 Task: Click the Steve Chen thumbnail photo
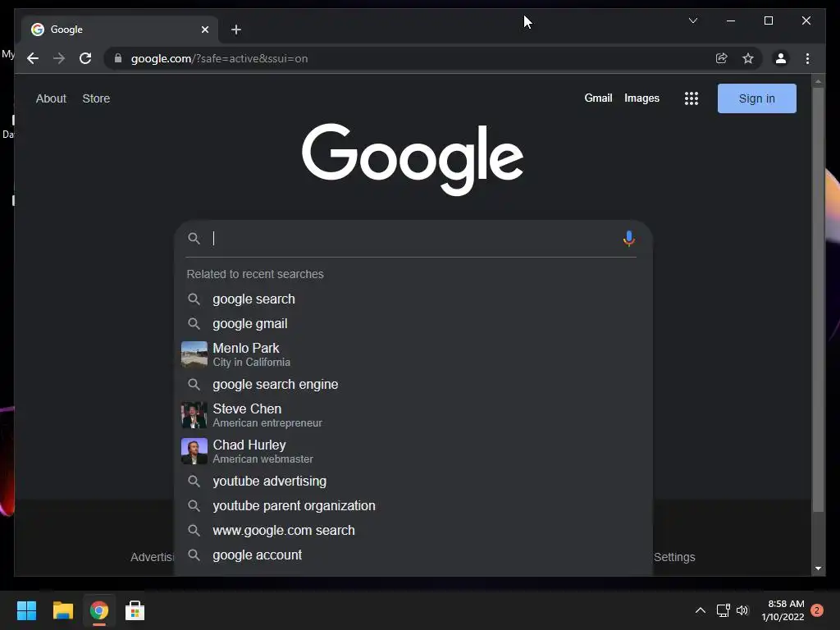[x=194, y=414]
